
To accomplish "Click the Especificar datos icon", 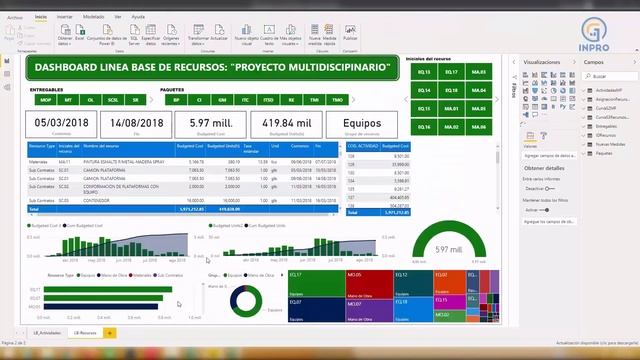I will [x=151, y=30].
